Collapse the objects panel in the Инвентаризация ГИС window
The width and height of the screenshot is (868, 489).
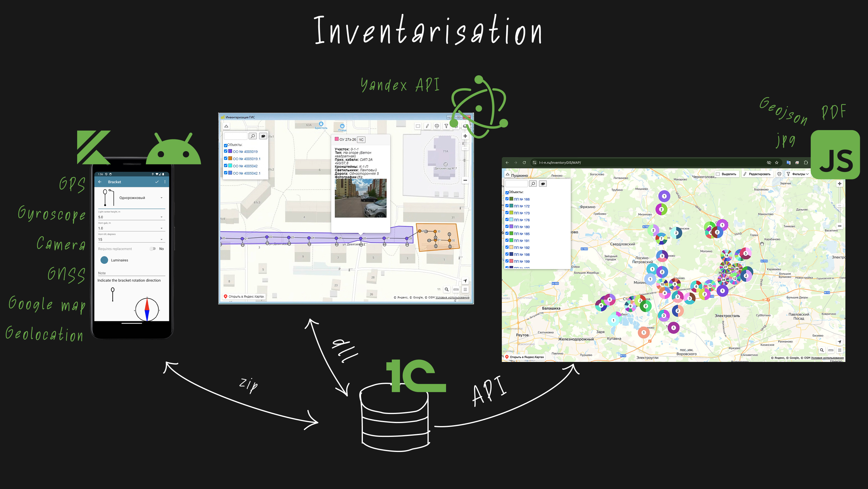(226, 126)
